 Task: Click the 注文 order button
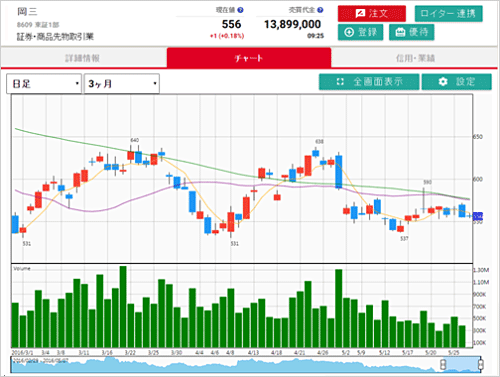click(372, 14)
